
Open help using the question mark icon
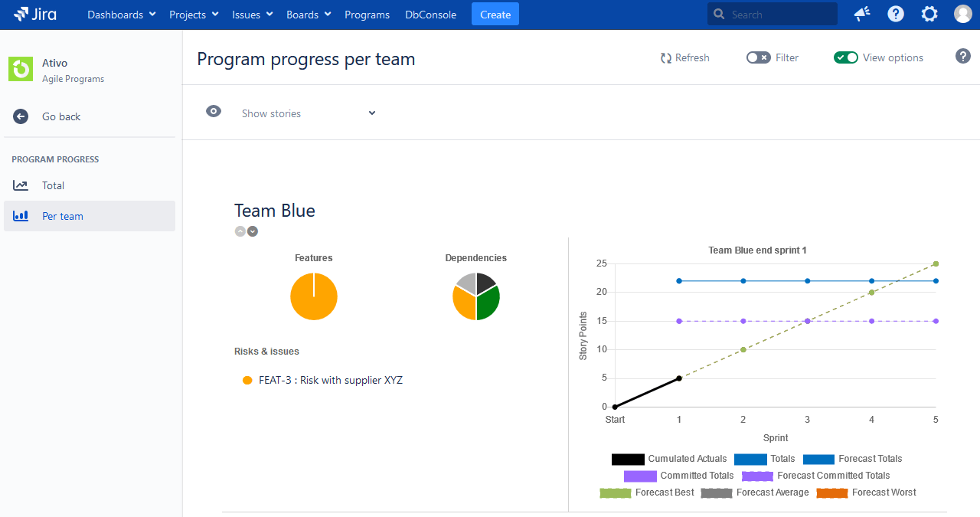tap(895, 14)
